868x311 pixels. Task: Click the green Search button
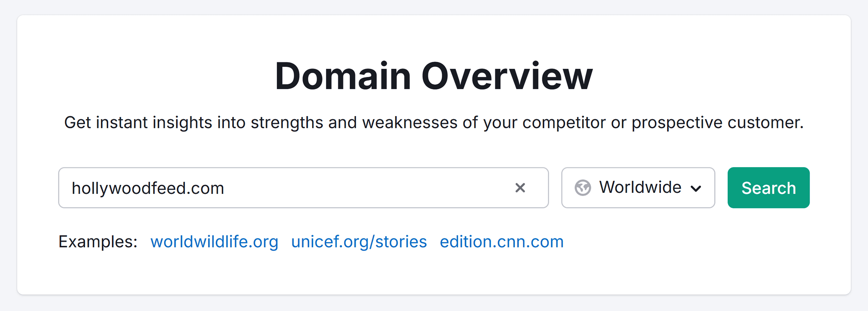coord(768,188)
